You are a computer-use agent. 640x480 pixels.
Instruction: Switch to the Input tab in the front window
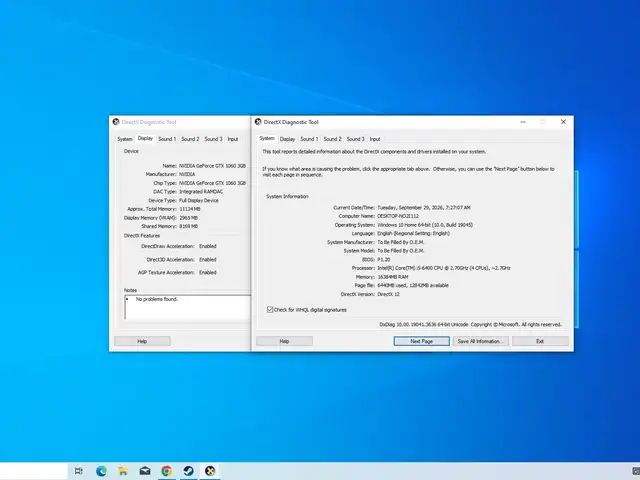point(375,139)
